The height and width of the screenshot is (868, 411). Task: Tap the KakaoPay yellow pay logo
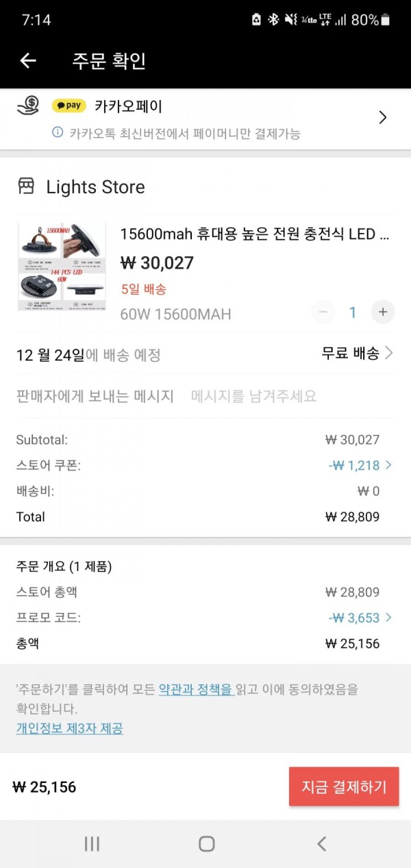(x=69, y=106)
